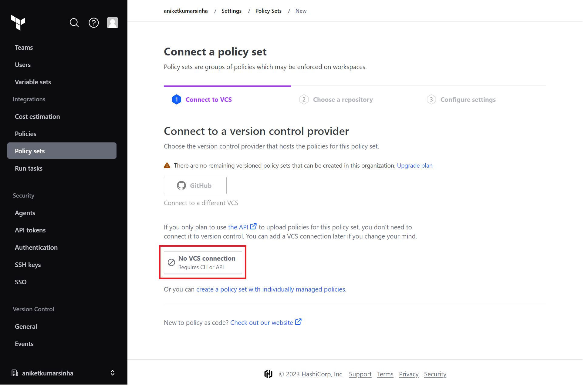Click the HashiCorp logo in footer
The image size is (588, 390).
268,374
